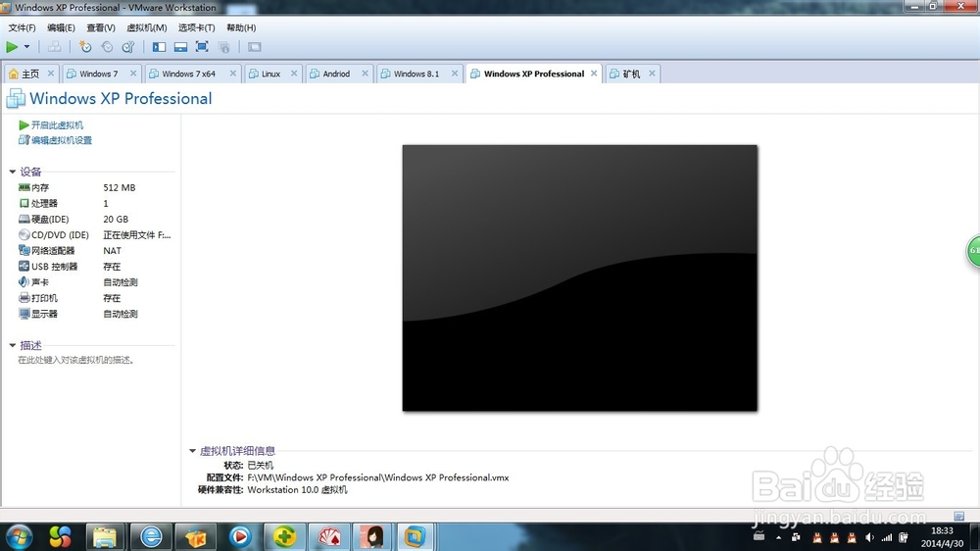Open the 查看(V) menu
Viewport: 980px width, 551px height.
click(x=101, y=27)
